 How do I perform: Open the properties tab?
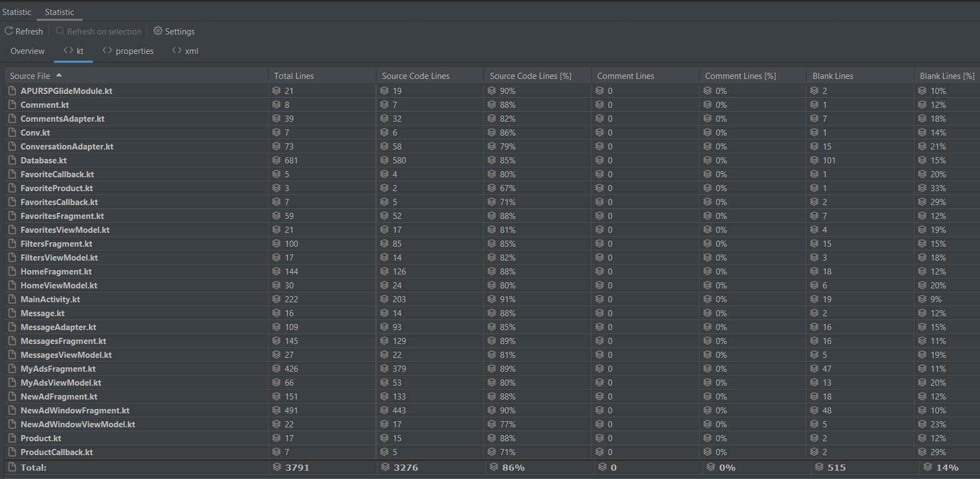point(128,51)
